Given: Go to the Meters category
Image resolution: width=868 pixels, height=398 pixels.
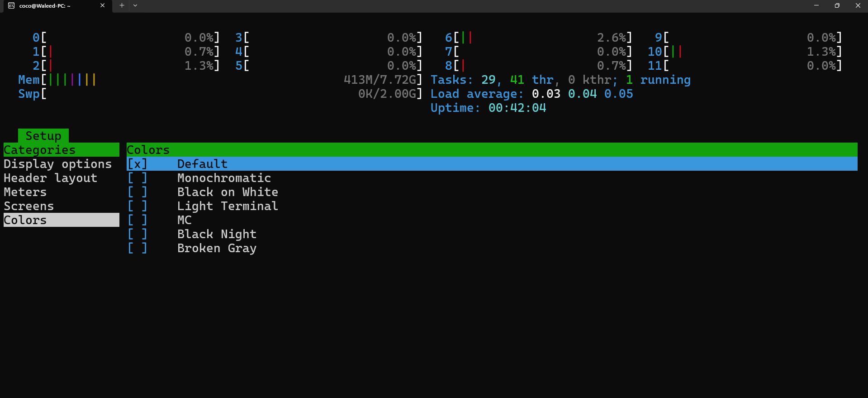Looking at the screenshot, I should pyautogui.click(x=25, y=192).
